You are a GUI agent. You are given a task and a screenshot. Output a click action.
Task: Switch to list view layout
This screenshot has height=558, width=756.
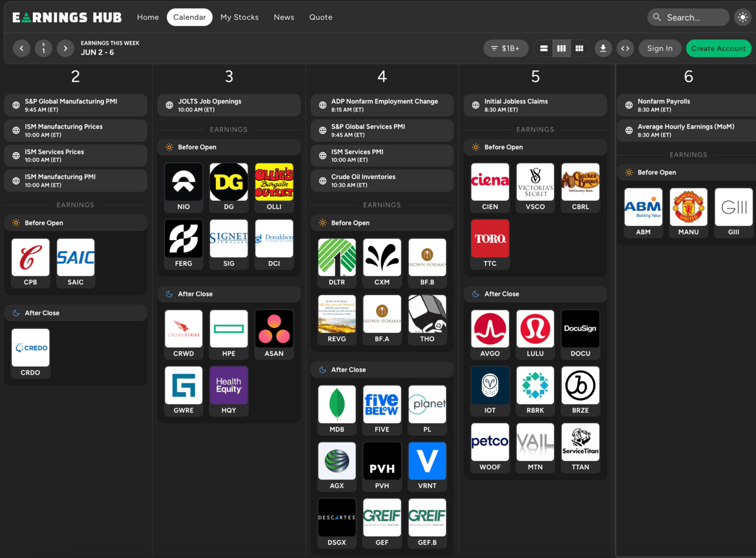coord(544,48)
